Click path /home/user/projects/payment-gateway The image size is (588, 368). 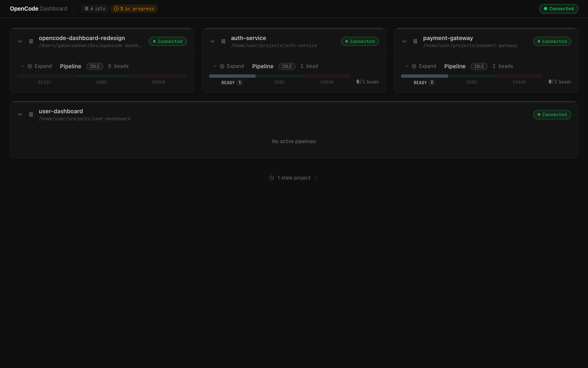470,46
